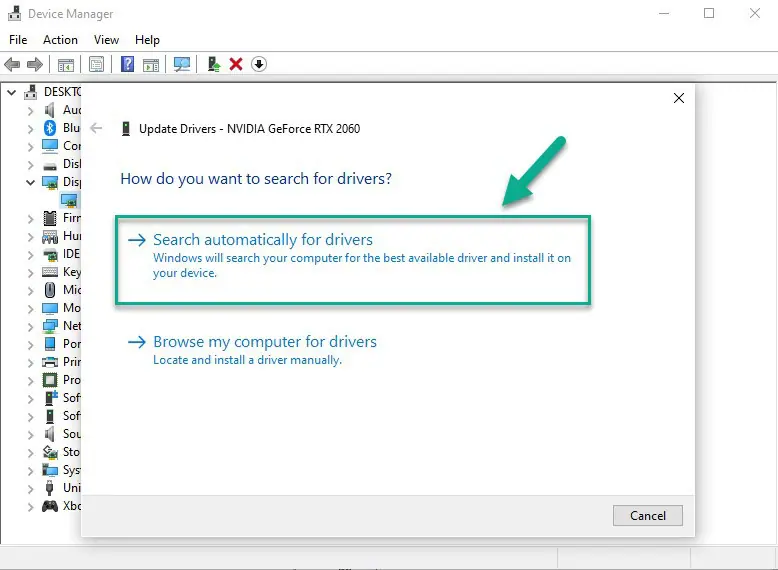The image size is (778, 570).
Task: Select the Xbox peripherals gamepad icon
Action: [x=50, y=507]
